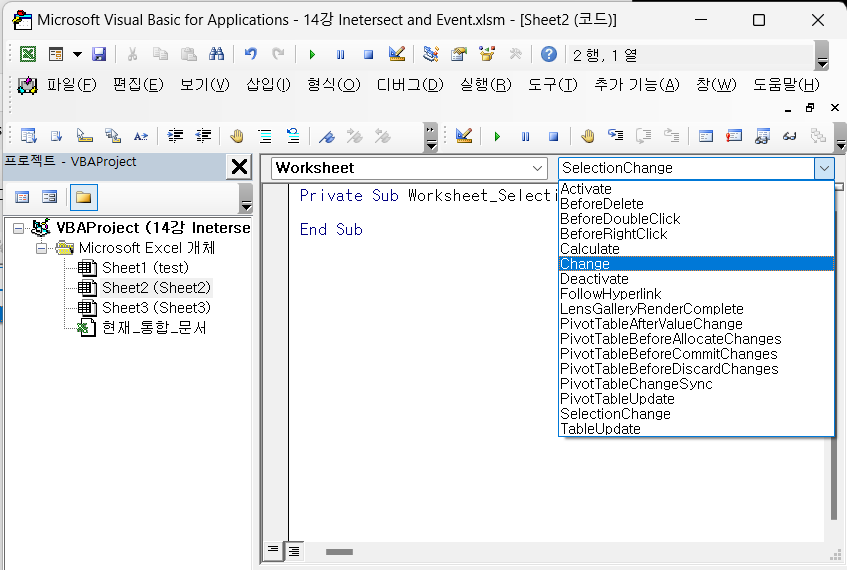Click the Complete Word A icon
The image size is (847, 570).
140,136
